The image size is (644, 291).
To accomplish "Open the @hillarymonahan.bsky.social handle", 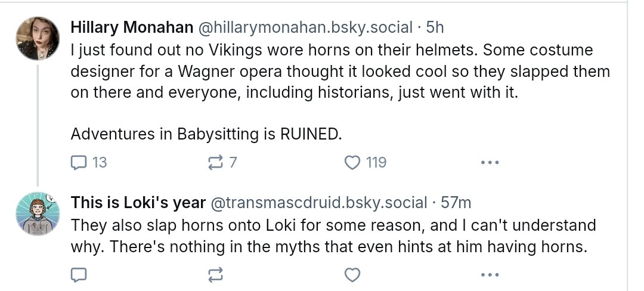I will [305, 27].
